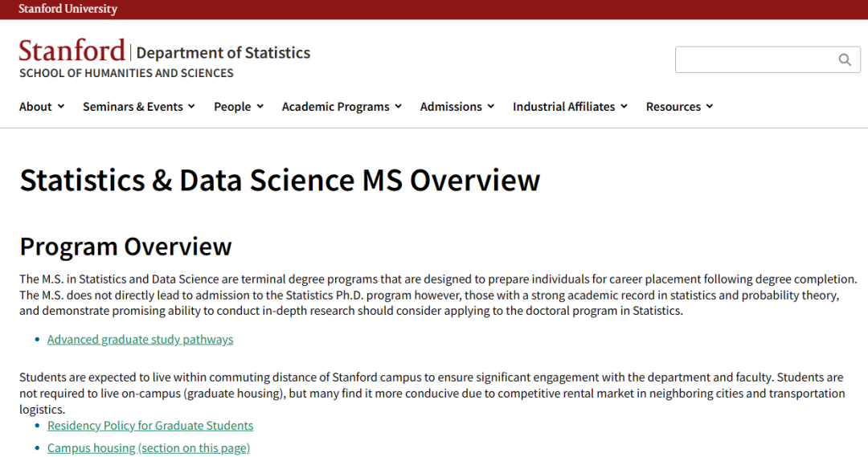Open the Industrial Affiliates chevron
This screenshot has width=868, height=457.
[x=624, y=107]
